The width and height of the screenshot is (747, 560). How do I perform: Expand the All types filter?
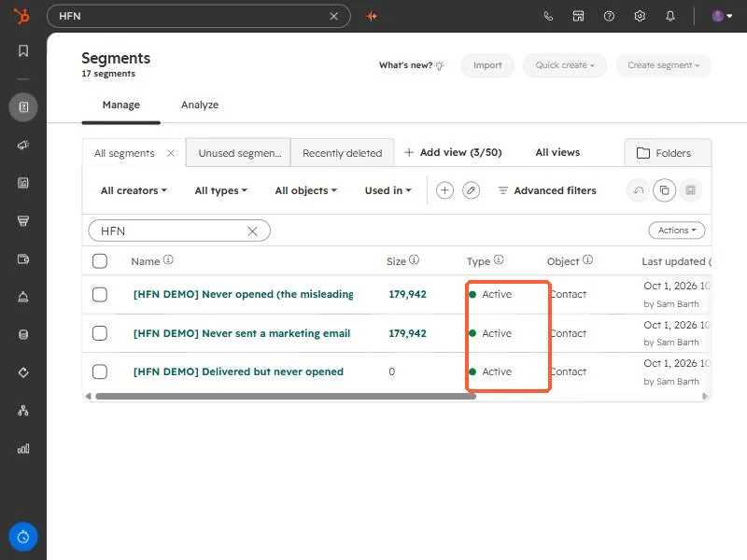(221, 190)
